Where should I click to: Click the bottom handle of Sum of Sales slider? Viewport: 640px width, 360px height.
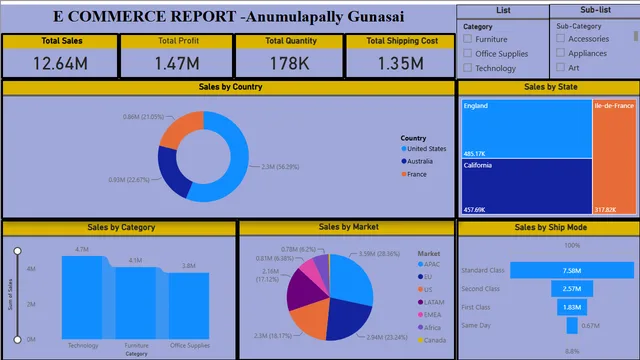[18, 339]
